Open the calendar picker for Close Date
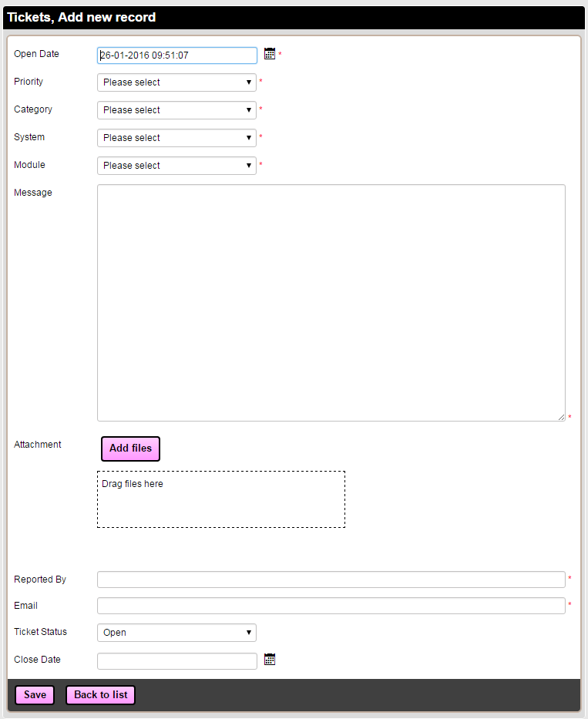The width and height of the screenshot is (588, 719). click(270, 660)
